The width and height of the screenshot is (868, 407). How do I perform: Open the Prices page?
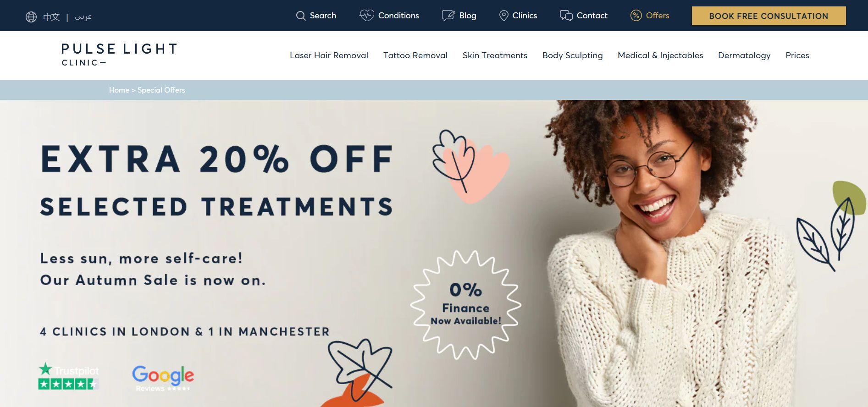click(797, 55)
